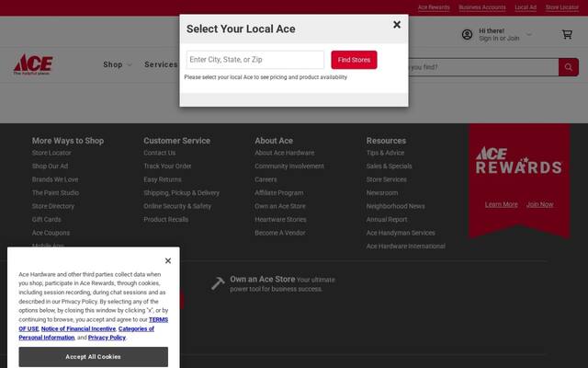Open Ace Rewards link in top bar
This screenshot has width=588, height=368.
point(434,7)
